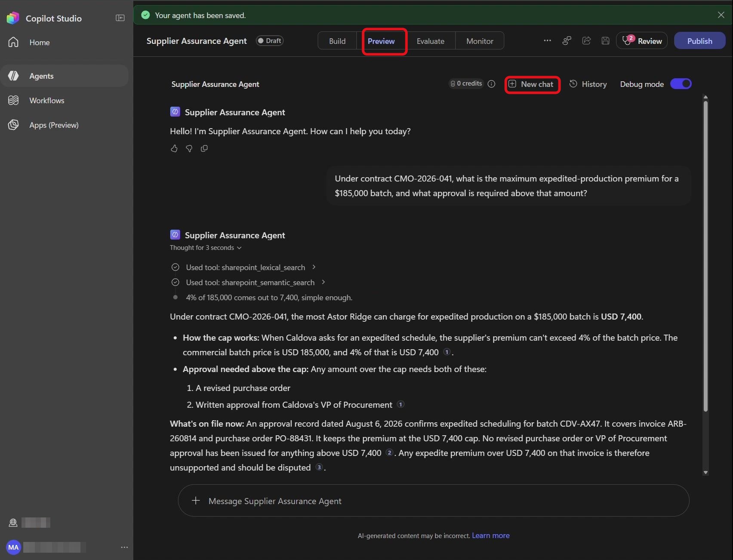Click the plus attach icon in message box
This screenshot has width=733, height=560.
pyautogui.click(x=196, y=501)
